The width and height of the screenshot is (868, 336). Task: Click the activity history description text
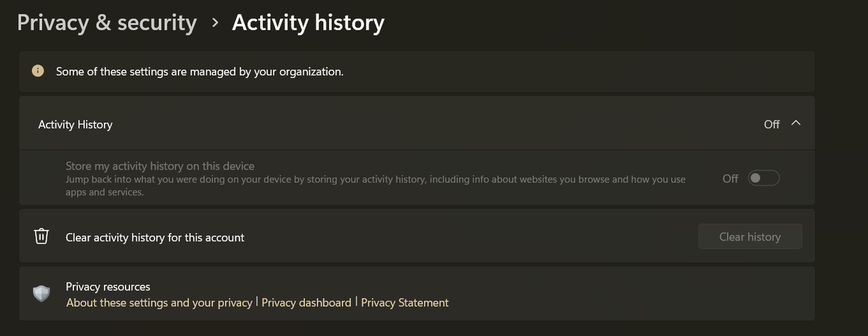(x=376, y=186)
